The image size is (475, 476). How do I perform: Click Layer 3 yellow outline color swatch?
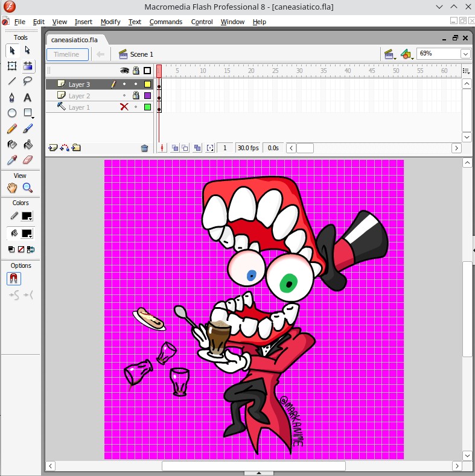(148, 84)
